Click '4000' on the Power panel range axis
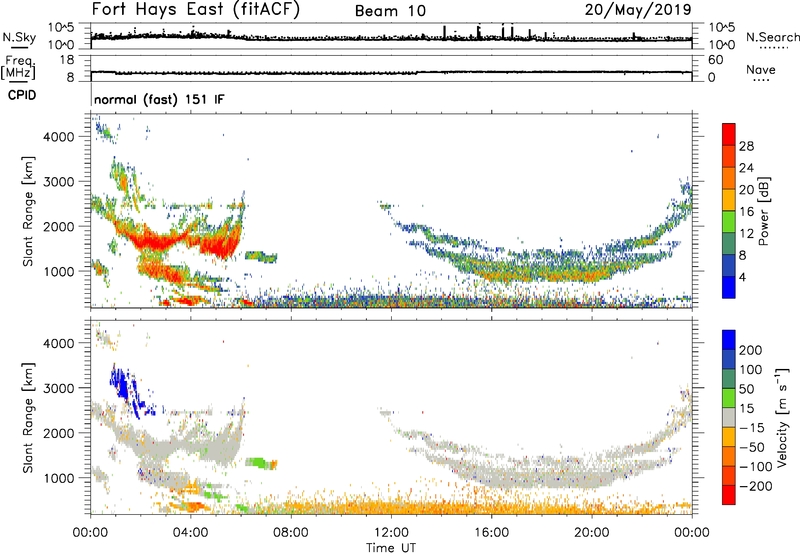800x554 pixels. point(58,137)
